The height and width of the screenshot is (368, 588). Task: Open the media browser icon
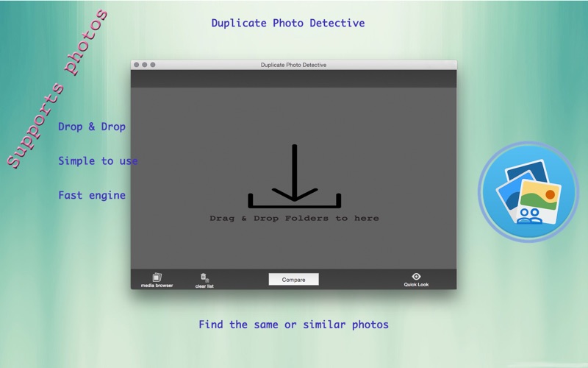click(x=157, y=277)
